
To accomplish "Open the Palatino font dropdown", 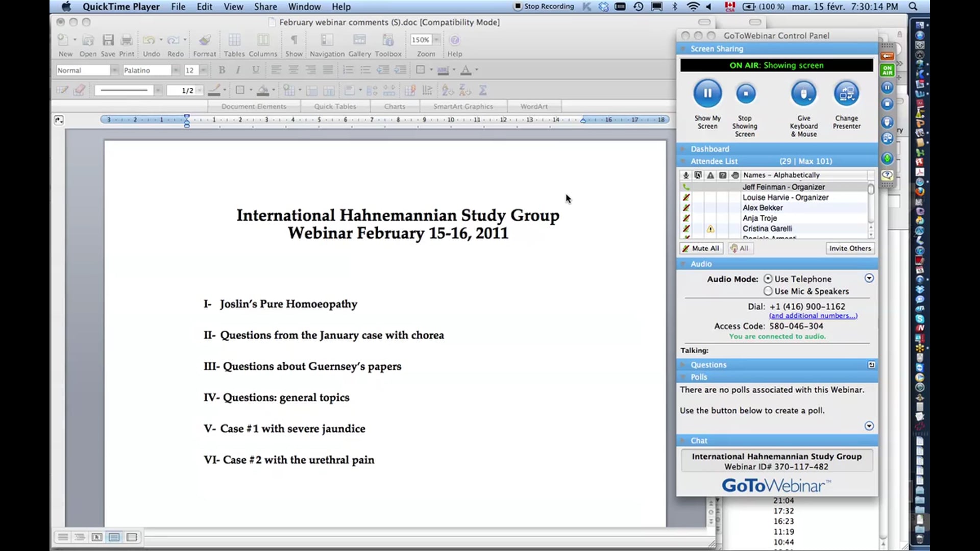I will pyautogui.click(x=176, y=70).
